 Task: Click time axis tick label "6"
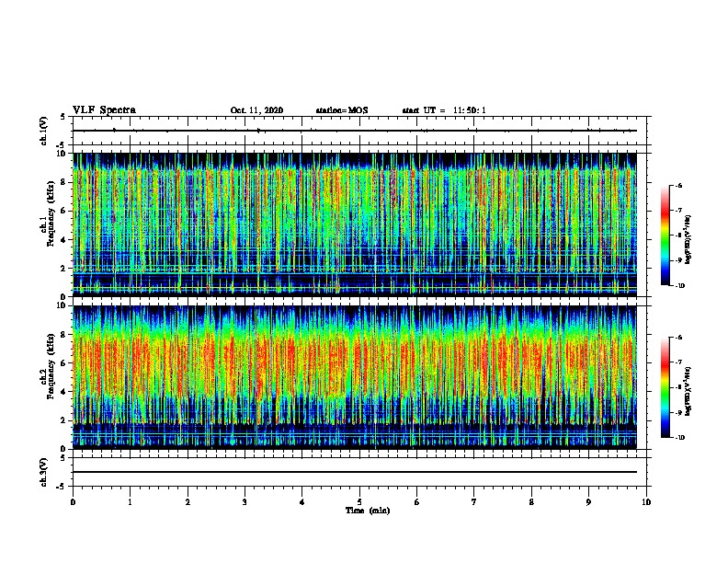(x=417, y=502)
